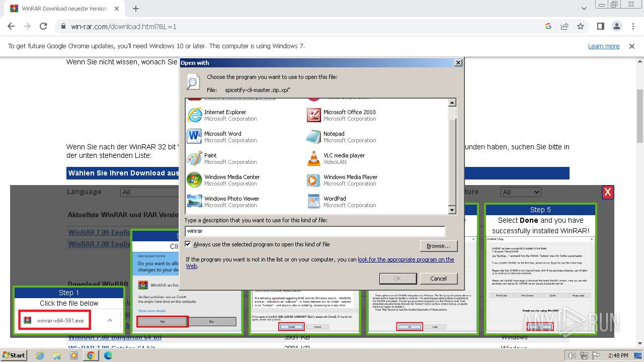The height and width of the screenshot is (362, 644).
Task: Switch to Chrome in the taskbar
Action: click(91, 355)
